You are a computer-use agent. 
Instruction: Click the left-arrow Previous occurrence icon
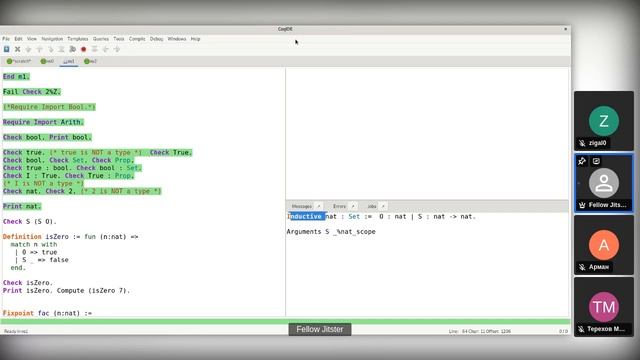point(106,49)
